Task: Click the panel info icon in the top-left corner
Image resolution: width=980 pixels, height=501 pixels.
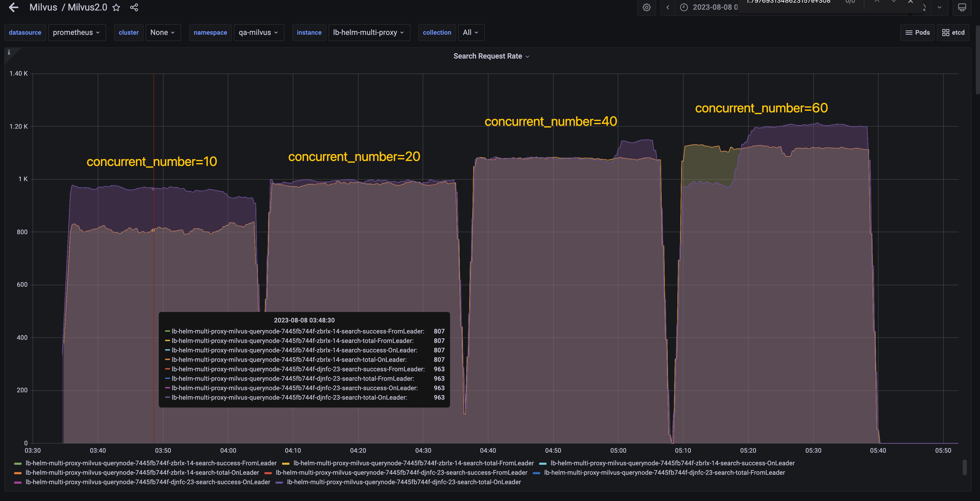Action: click(x=9, y=52)
